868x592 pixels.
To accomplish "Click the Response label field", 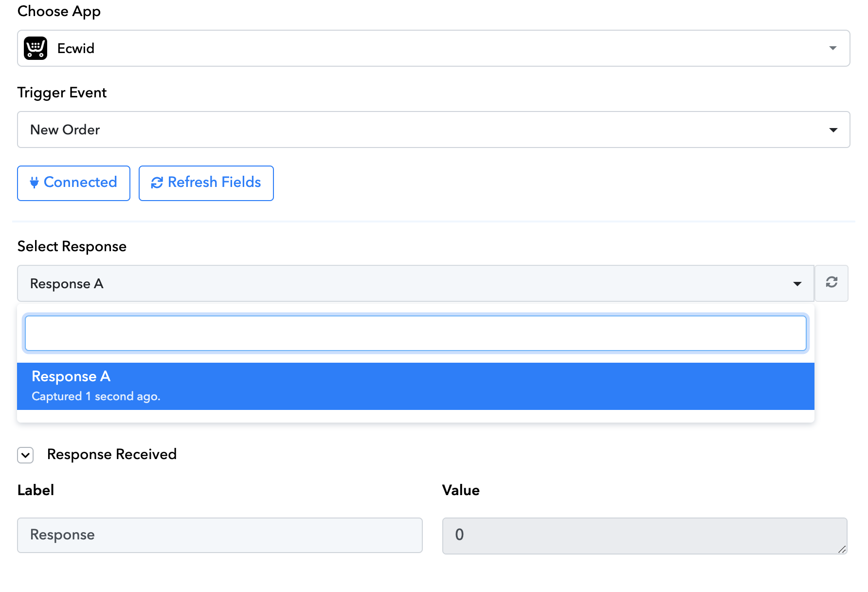I will 220,535.
